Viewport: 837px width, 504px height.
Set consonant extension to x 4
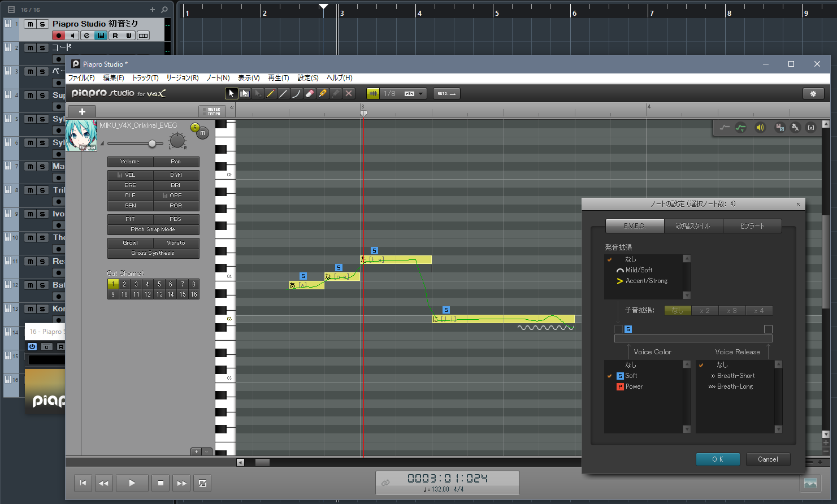pyautogui.click(x=759, y=311)
